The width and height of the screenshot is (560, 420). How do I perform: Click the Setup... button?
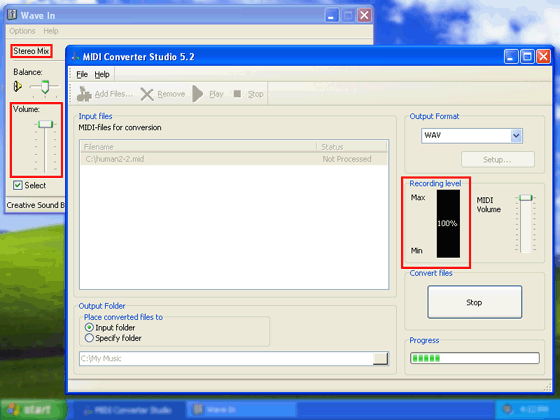point(498,160)
